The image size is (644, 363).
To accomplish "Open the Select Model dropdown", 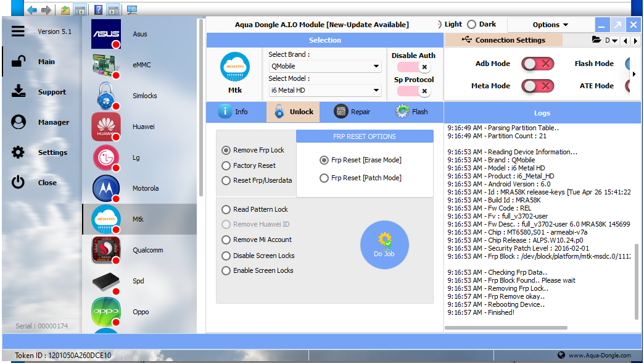I will 325,91.
